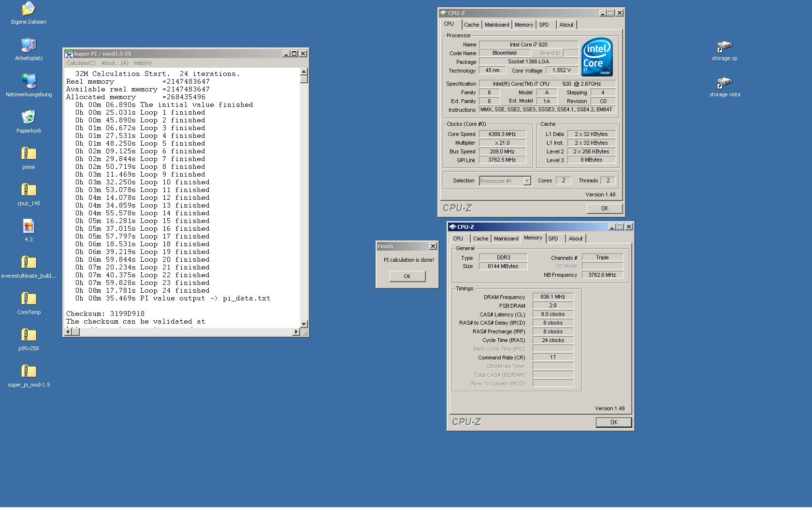
Task: Click the Command Rate value 1T
Action: [x=553, y=357]
